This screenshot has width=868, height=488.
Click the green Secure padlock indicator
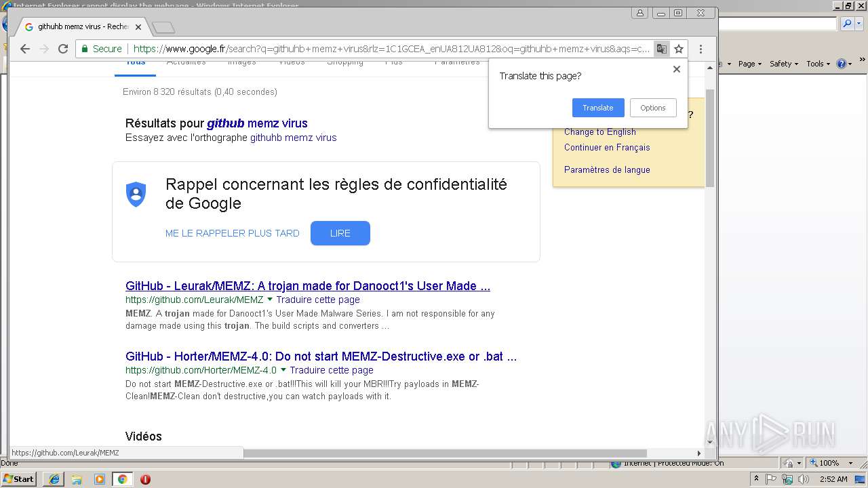102,49
